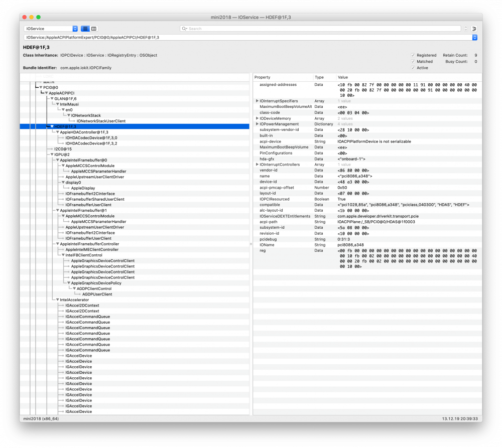
Task: Collapse the AppleHDAController@1F,3 node
Action: pos(58,132)
